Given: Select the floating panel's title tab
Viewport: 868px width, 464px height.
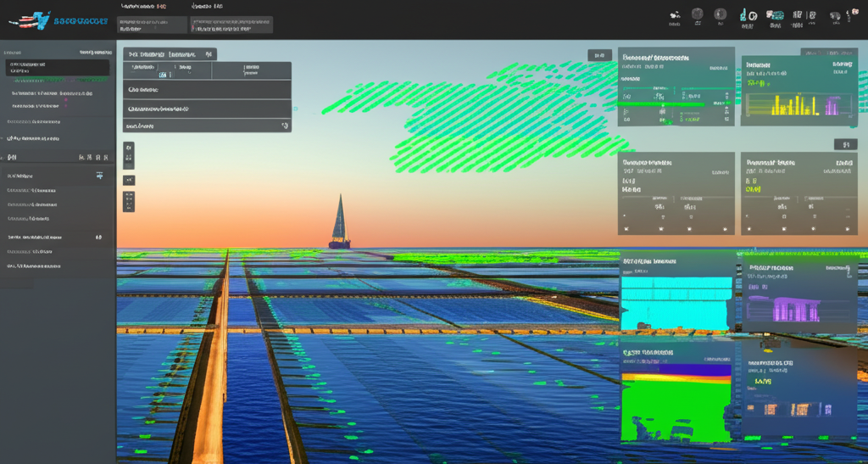Looking at the screenshot, I should (x=169, y=54).
